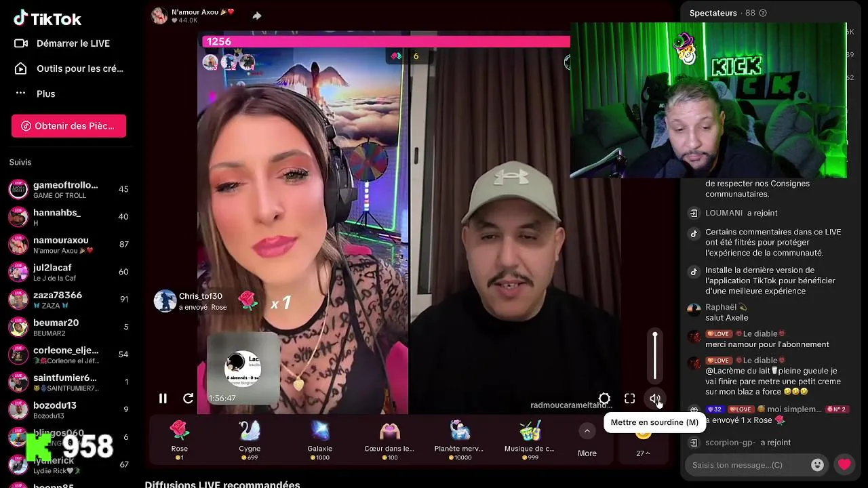
Task: Reload the live stream
Action: [x=189, y=399]
